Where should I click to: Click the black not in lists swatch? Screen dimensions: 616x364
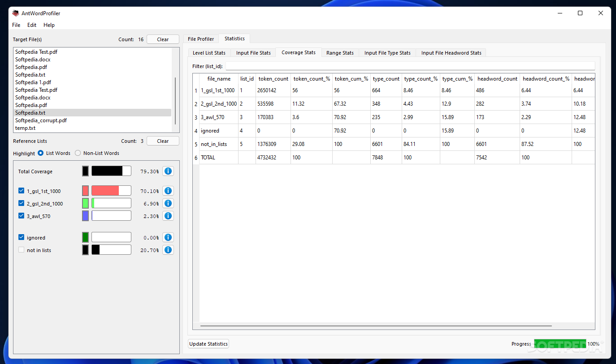[86, 250]
